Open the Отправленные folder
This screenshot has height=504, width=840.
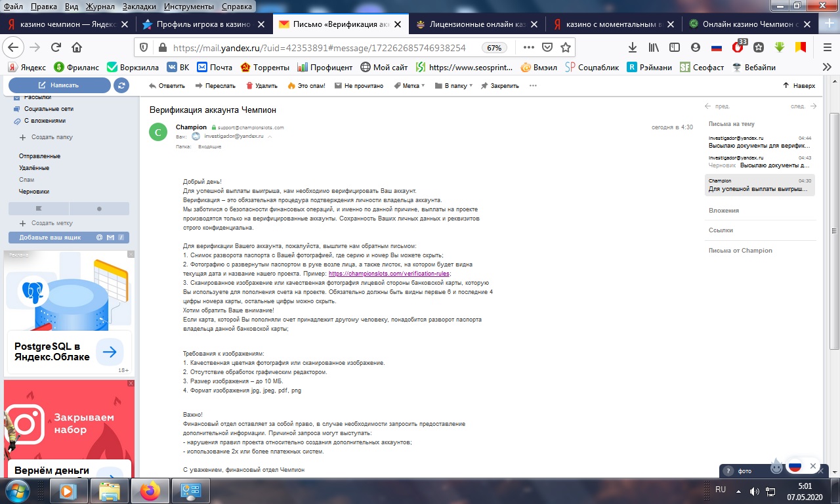coord(39,156)
